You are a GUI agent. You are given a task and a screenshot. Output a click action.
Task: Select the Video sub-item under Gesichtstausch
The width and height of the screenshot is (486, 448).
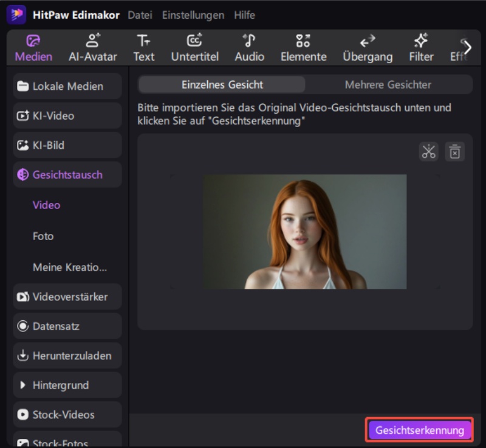coord(47,205)
